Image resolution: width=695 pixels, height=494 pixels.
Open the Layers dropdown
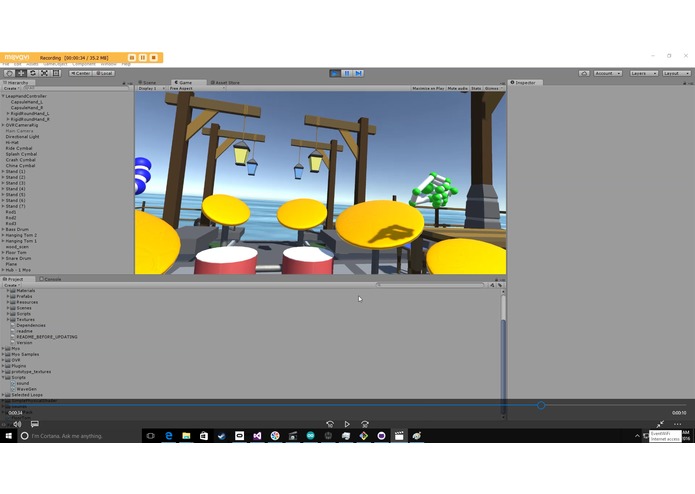tap(644, 73)
